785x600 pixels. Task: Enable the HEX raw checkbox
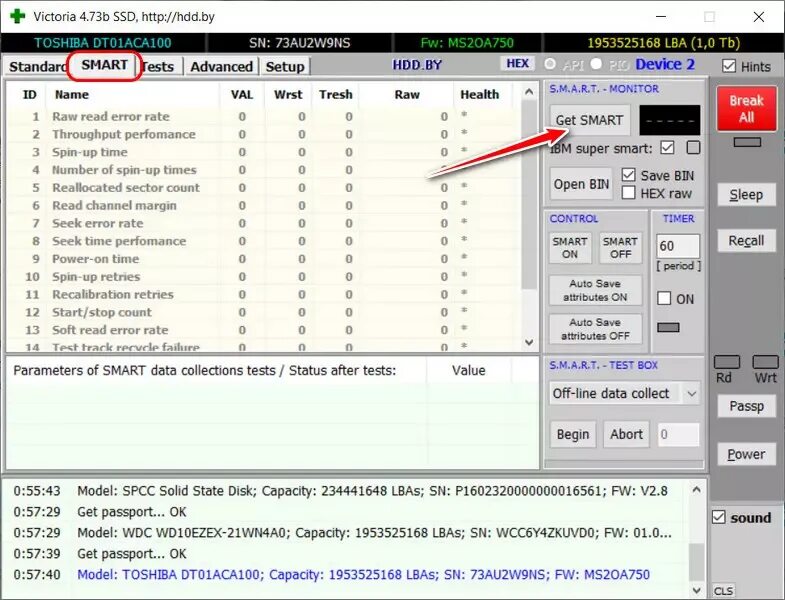(x=628, y=193)
